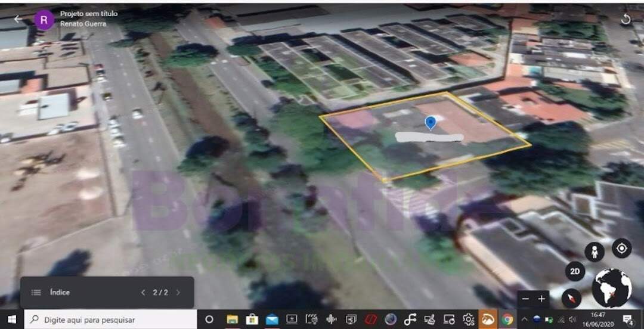644x329 pixels.
Task: Open the speaker volume tray icon
Action: [572, 319]
